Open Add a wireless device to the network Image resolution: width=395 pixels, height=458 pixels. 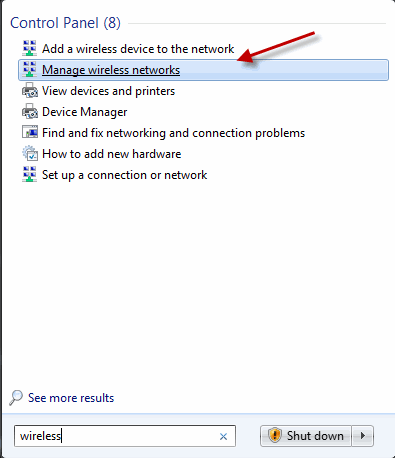point(138,49)
